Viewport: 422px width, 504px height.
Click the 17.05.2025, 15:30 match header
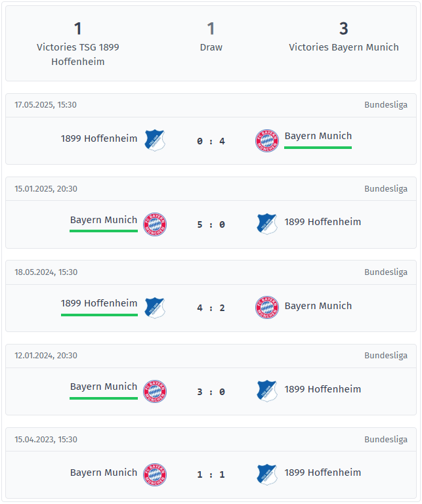pyautogui.click(x=211, y=105)
